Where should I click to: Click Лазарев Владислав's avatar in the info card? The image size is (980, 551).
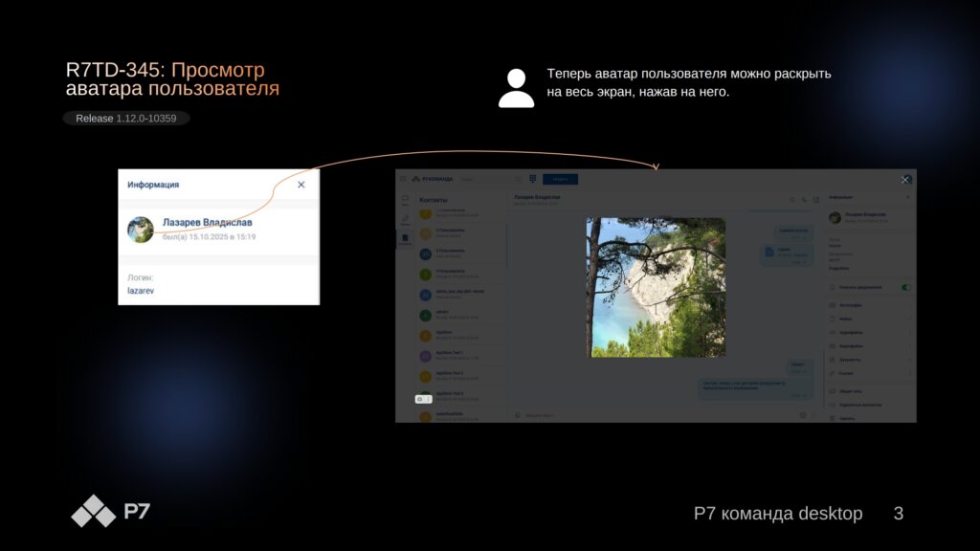click(141, 230)
